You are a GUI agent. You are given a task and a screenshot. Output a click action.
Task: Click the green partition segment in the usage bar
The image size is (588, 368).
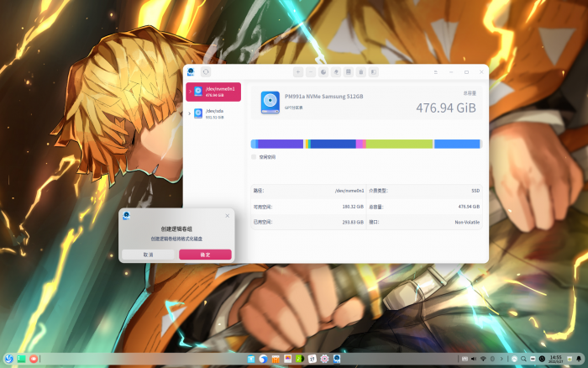tap(399, 144)
